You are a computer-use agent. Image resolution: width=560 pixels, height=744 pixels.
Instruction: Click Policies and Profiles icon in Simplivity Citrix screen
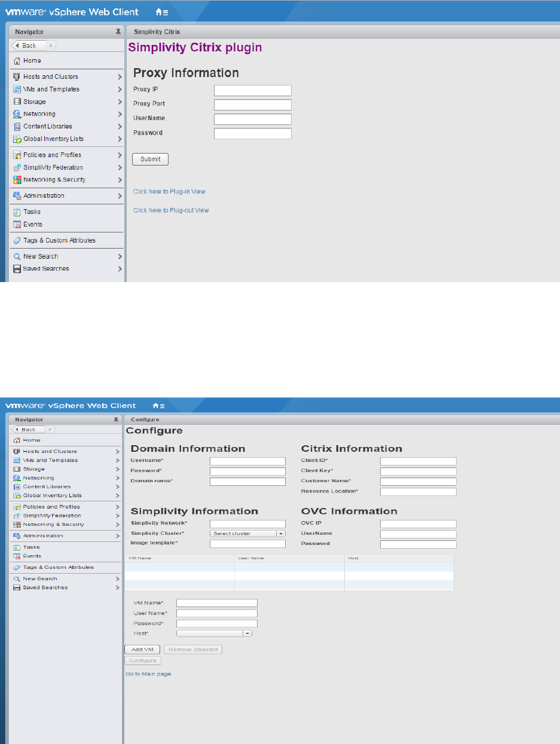pos(17,155)
